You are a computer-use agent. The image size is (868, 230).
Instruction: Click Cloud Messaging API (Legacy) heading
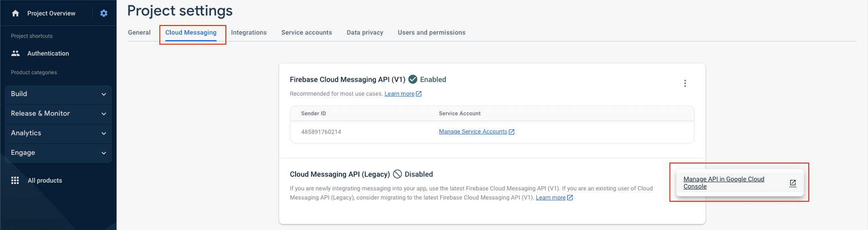pyautogui.click(x=340, y=174)
